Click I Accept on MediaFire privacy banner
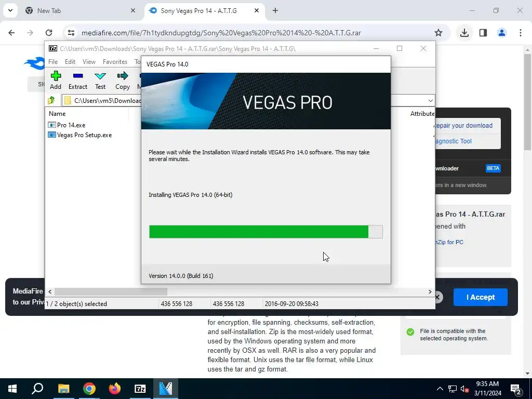The width and height of the screenshot is (532, 399). click(x=481, y=297)
